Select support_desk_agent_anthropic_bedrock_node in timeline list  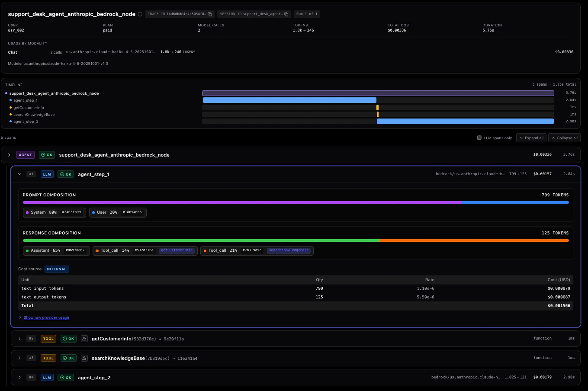click(x=54, y=93)
